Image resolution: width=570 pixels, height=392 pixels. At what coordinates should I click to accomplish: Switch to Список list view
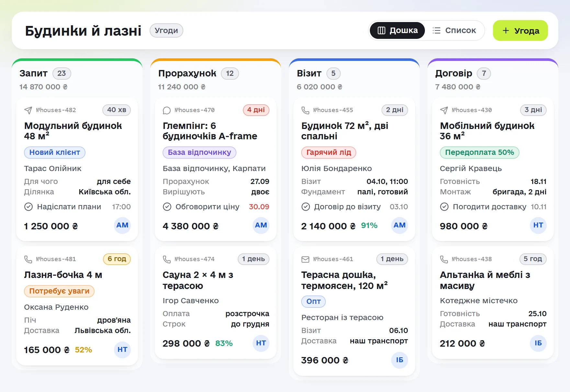point(454,30)
